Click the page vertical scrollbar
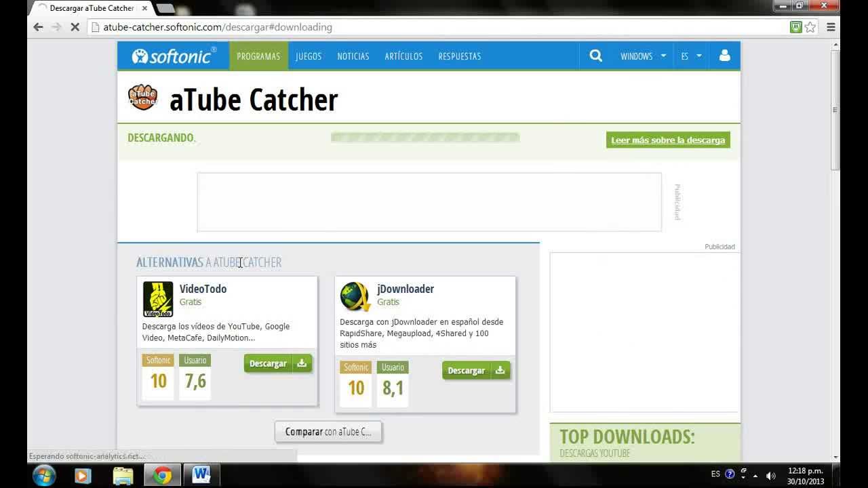Screen dimensions: 868x488 coord(835,110)
